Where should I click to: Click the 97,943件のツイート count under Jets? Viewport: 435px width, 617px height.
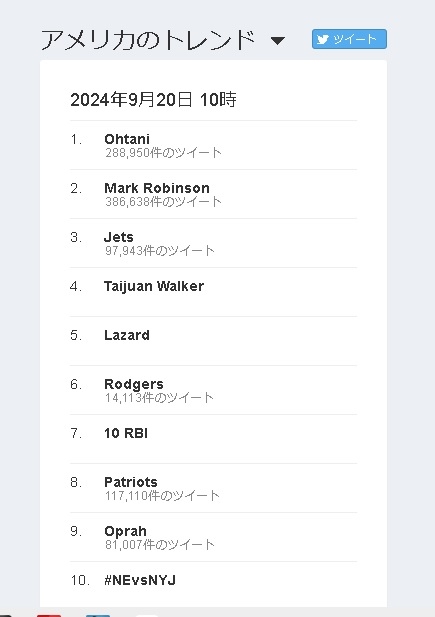point(159,250)
